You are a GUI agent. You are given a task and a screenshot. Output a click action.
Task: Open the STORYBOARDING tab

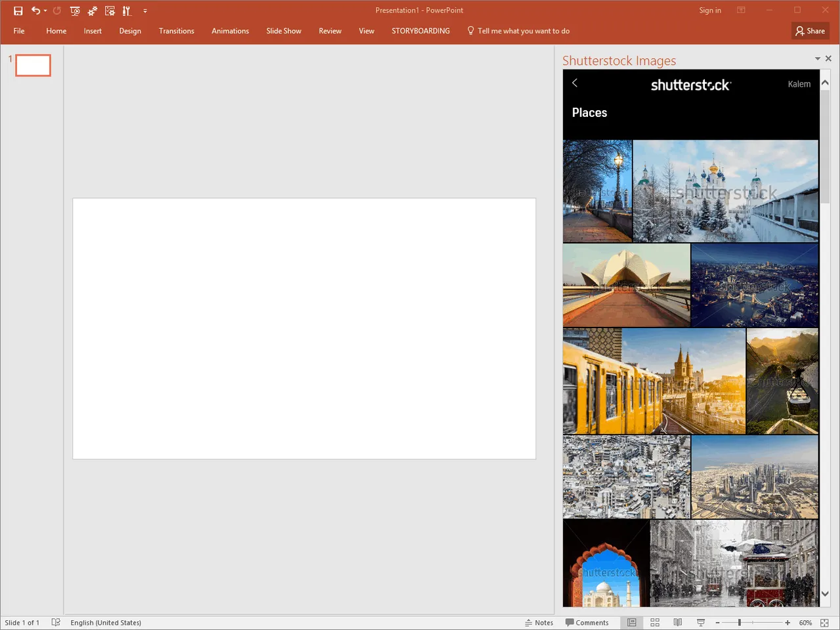tap(421, 31)
